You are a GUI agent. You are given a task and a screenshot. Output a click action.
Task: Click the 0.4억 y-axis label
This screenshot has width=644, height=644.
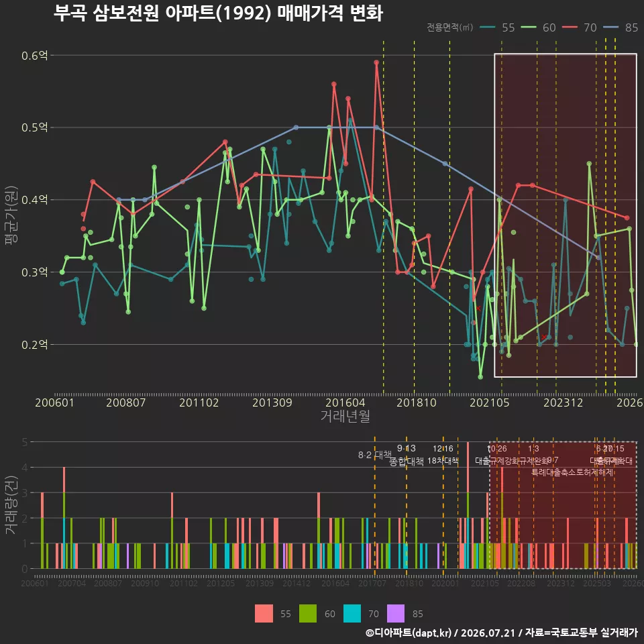pos(34,200)
